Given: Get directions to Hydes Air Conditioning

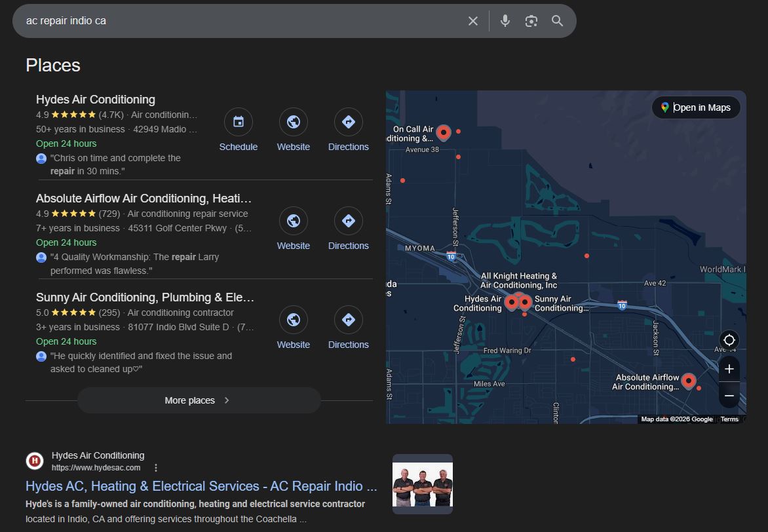Looking at the screenshot, I should tap(349, 123).
